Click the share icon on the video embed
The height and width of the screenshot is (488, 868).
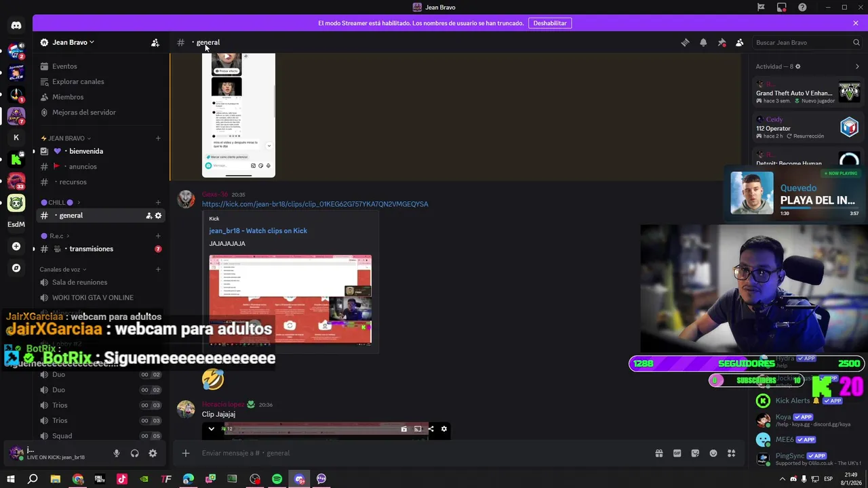click(431, 428)
